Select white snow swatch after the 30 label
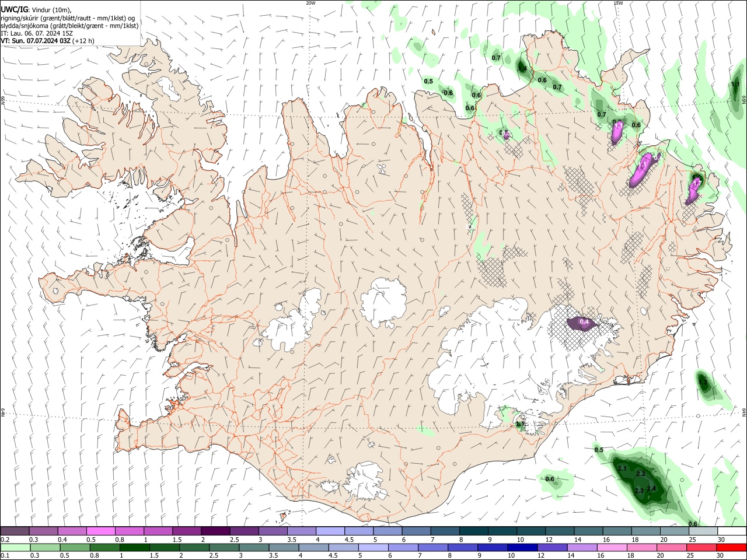Image resolution: width=747 pixels, height=560 pixels. (732, 531)
